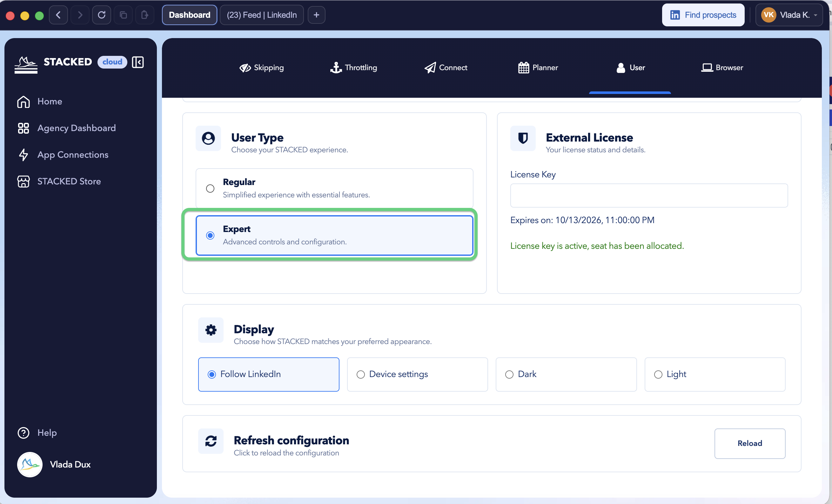Switch to the Feed | LinkedIn tab
This screenshot has width=832, height=504.
tap(262, 15)
